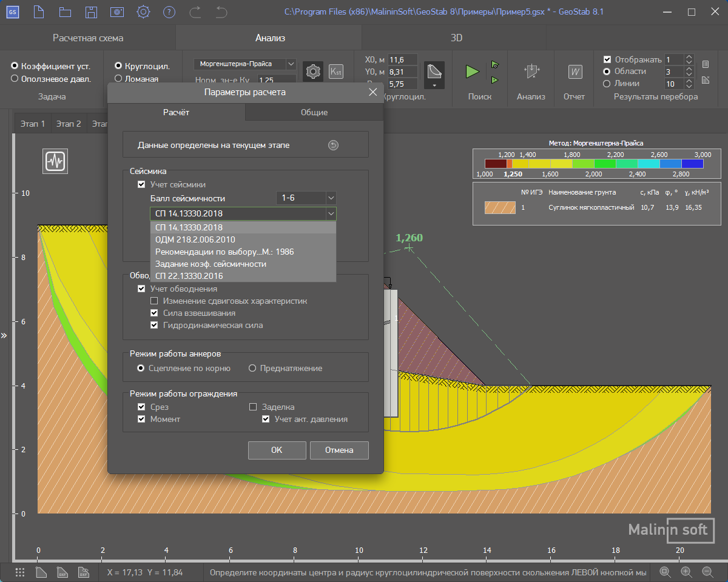The width and height of the screenshot is (728, 582).
Task: Choose ОДМ 218.2.006.2010 from the list
Action: pyautogui.click(x=243, y=239)
